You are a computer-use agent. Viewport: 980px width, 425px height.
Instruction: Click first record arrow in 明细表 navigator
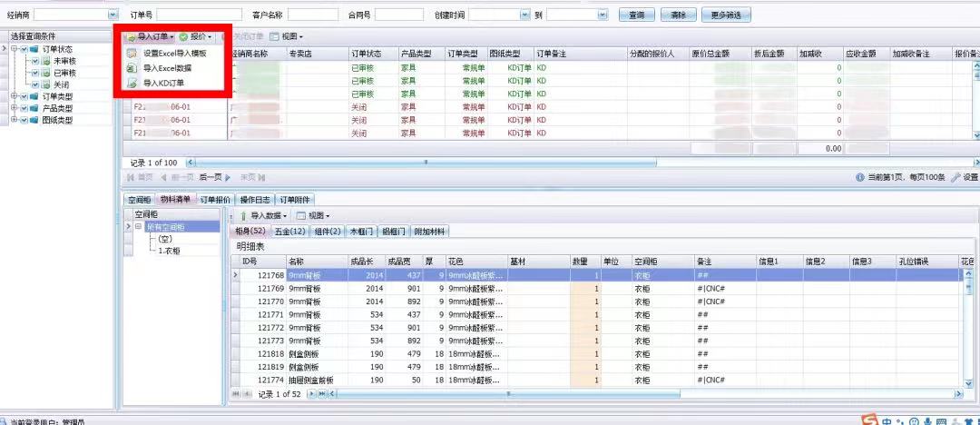tap(236, 394)
